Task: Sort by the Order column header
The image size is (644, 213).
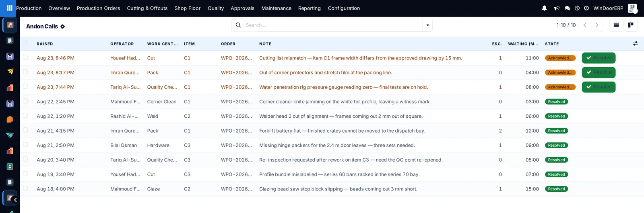Action: 228,44
